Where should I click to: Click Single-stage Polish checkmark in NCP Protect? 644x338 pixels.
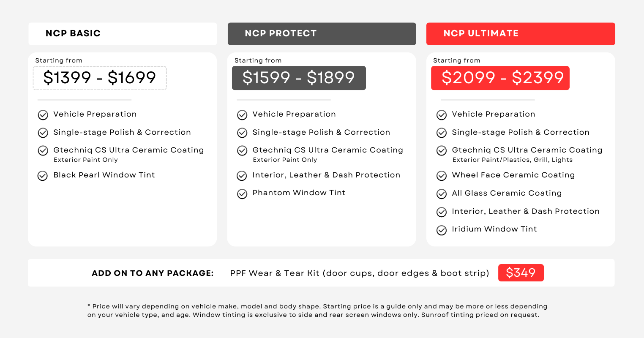point(242,133)
